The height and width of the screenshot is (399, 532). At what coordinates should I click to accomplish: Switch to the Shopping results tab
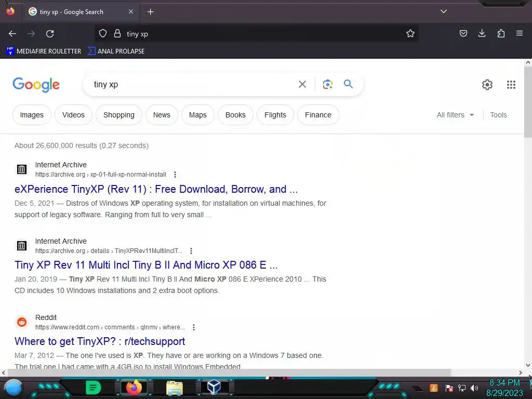pos(119,115)
